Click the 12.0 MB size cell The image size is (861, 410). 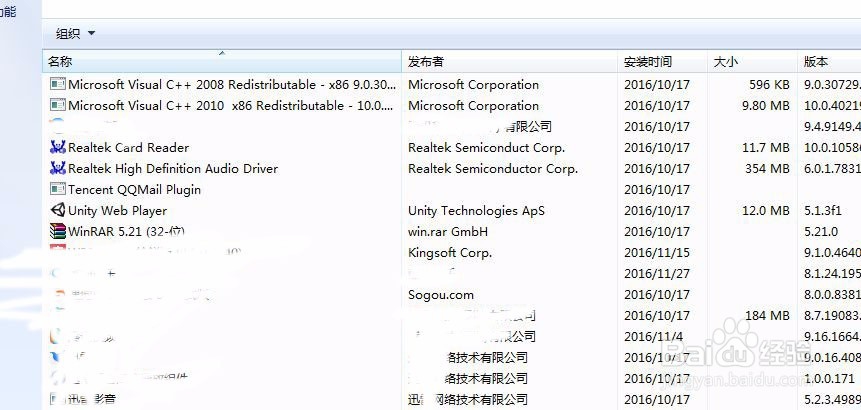pos(765,211)
